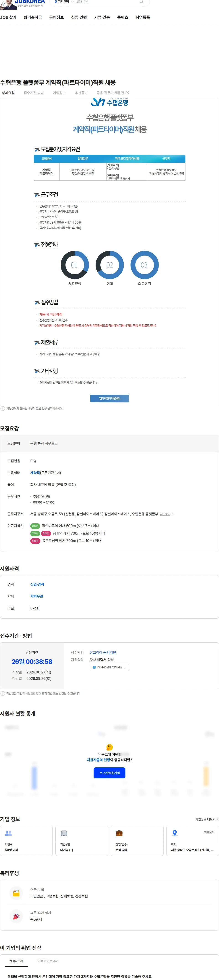Click the 입사지원서다운로드 button
The image size is (219, 980).
click(109, 398)
